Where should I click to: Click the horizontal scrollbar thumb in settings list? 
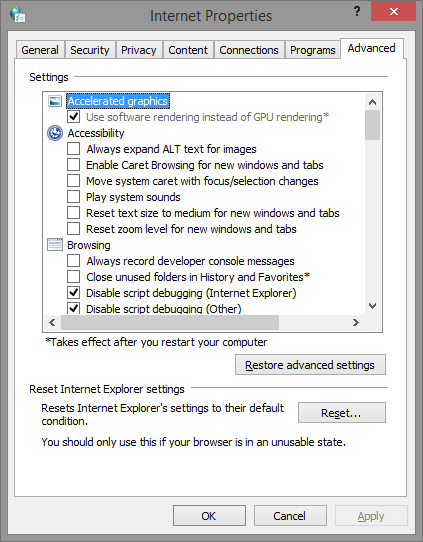[x=170, y=323]
